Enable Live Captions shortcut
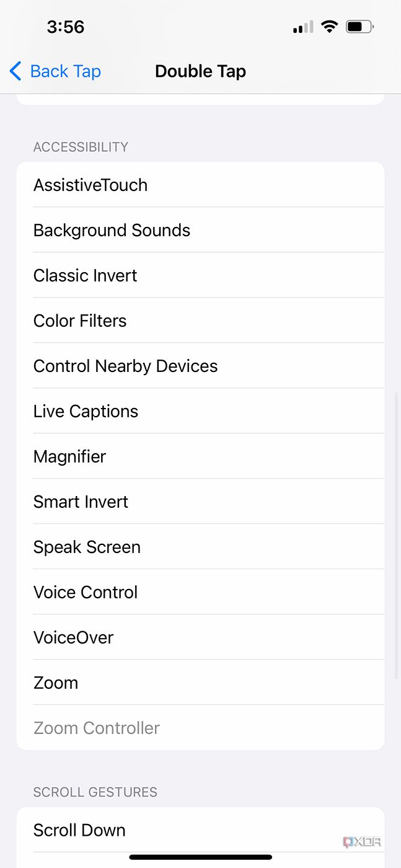The image size is (401, 868). pyautogui.click(x=86, y=411)
